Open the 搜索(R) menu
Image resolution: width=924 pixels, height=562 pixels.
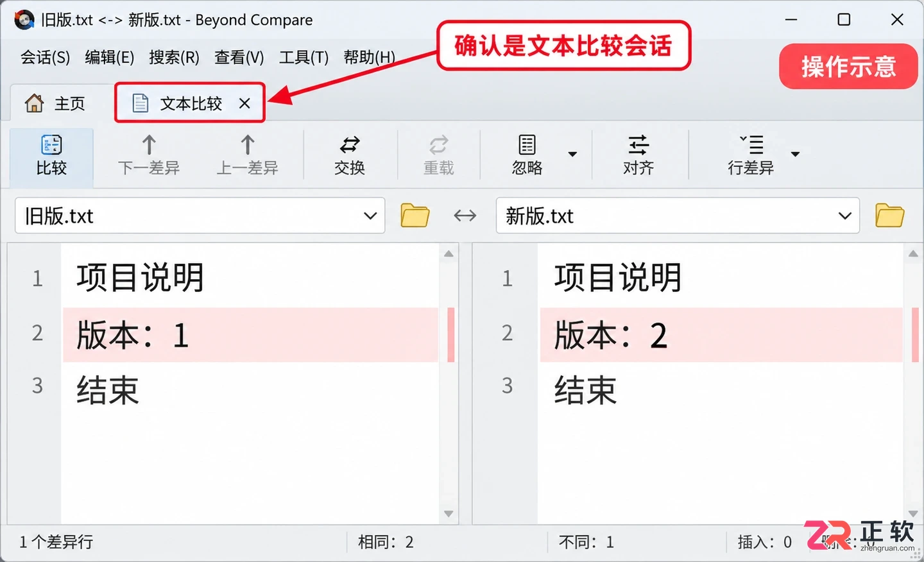pyautogui.click(x=175, y=57)
